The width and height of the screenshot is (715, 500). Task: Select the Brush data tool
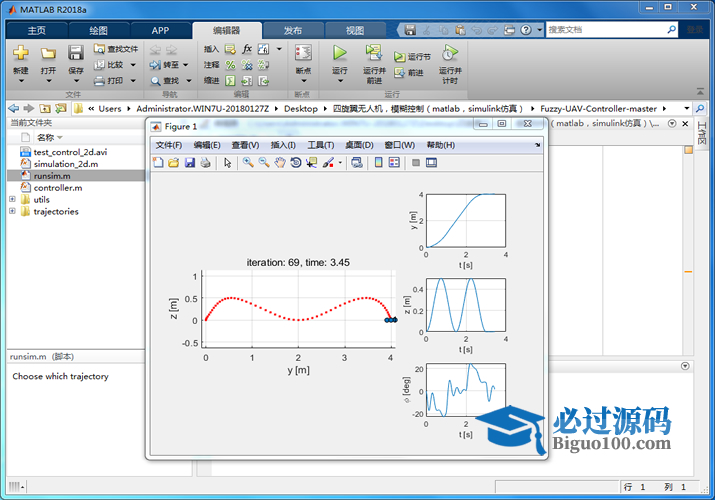pos(328,163)
